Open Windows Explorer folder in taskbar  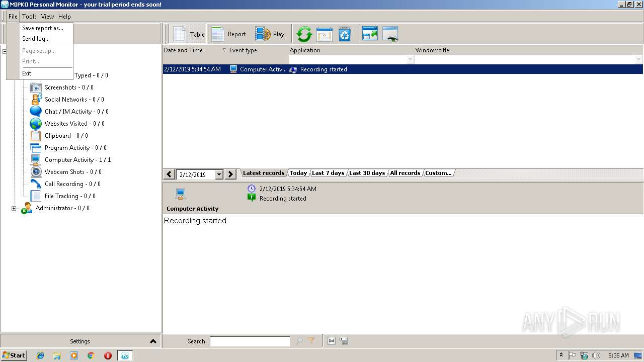pyautogui.click(x=57, y=355)
